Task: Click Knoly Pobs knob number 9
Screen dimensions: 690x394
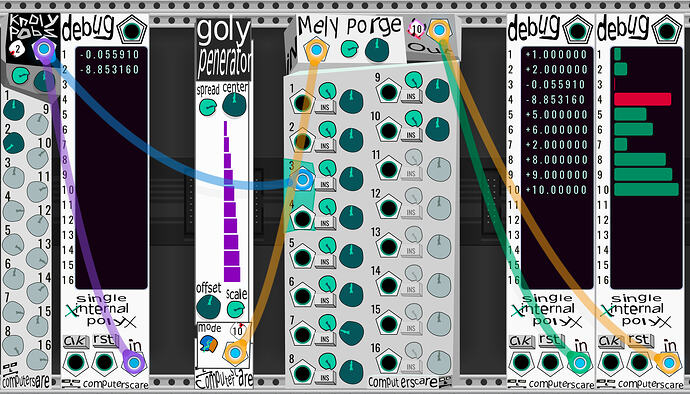Action: pyautogui.click(x=37, y=125)
